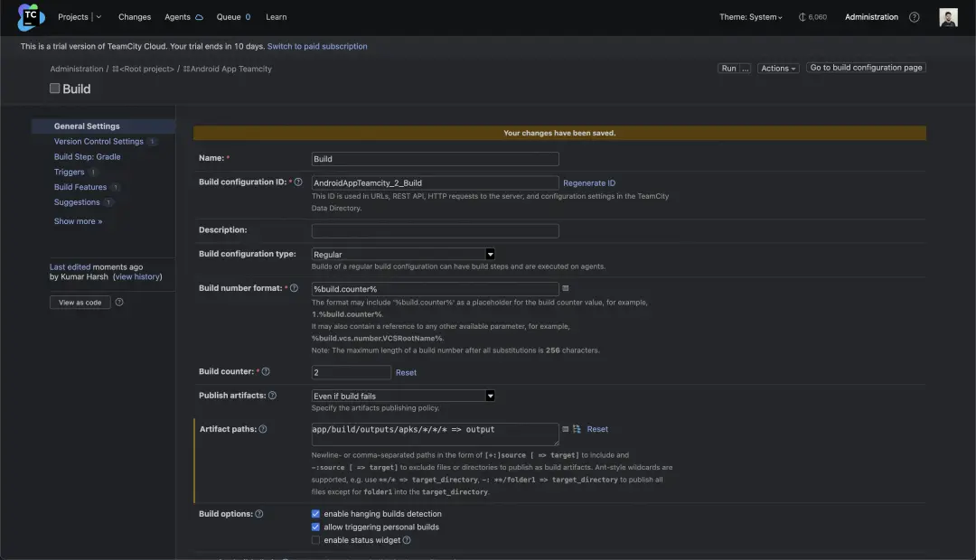
Task: Click help icon next to View as code
Action: tap(119, 303)
